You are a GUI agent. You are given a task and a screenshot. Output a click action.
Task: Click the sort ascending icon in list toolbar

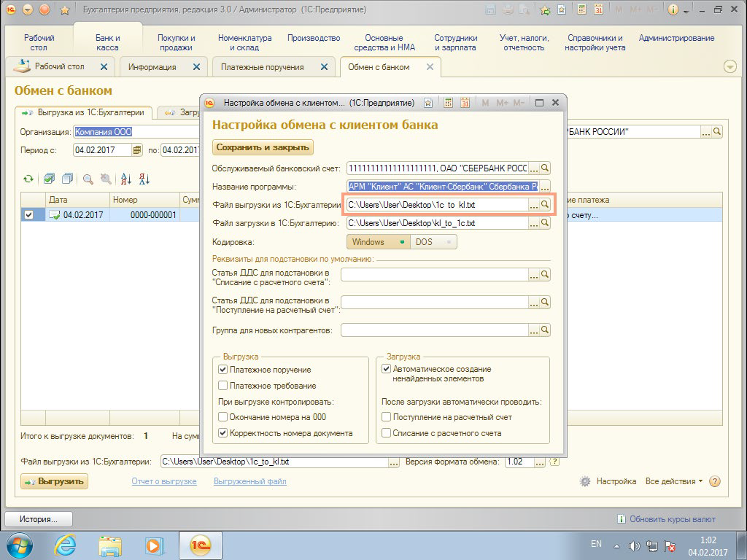(125, 179)
